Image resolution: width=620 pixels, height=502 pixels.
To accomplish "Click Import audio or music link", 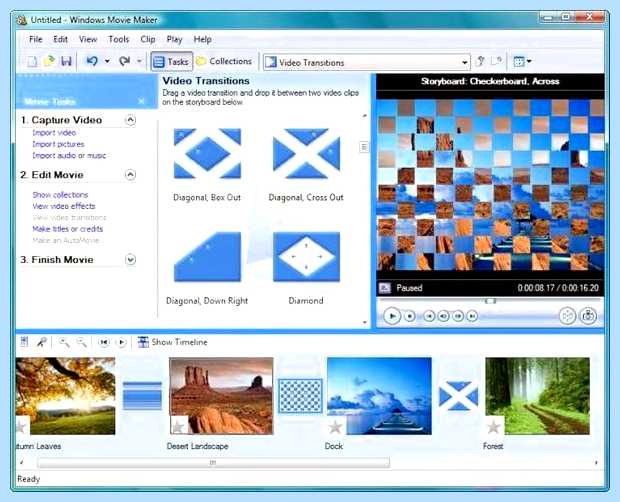I will 69,156.
